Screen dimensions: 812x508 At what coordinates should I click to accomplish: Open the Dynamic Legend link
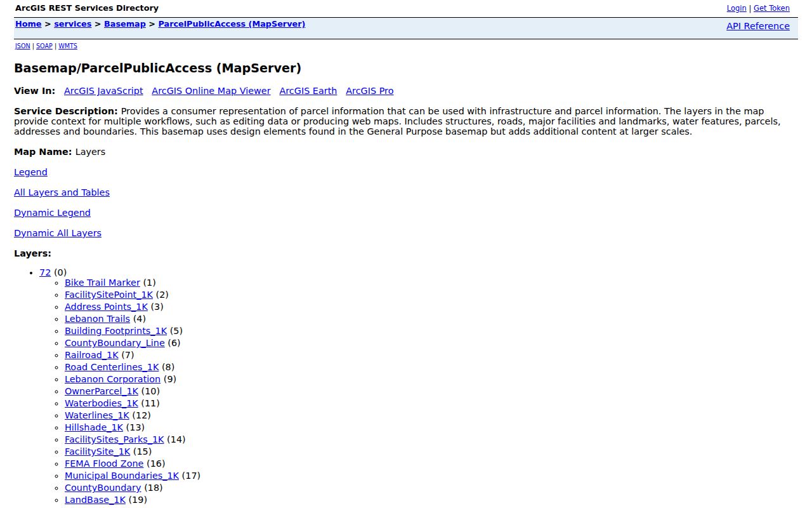[52, 213]
